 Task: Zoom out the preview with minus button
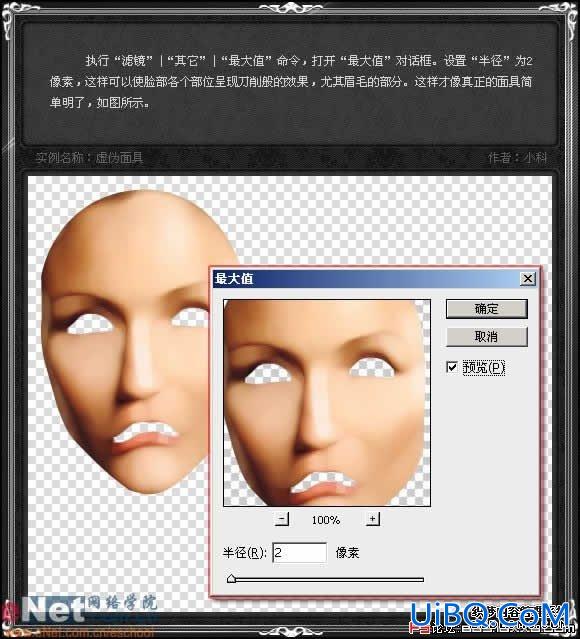[x=282, y=519]
